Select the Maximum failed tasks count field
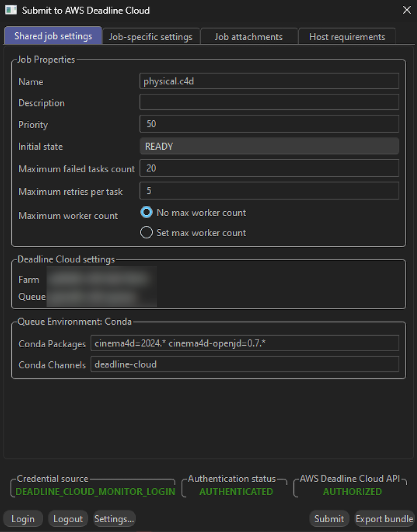Viewport: 417px width, 532px height. pyautogui.click(x=269, y=168)
